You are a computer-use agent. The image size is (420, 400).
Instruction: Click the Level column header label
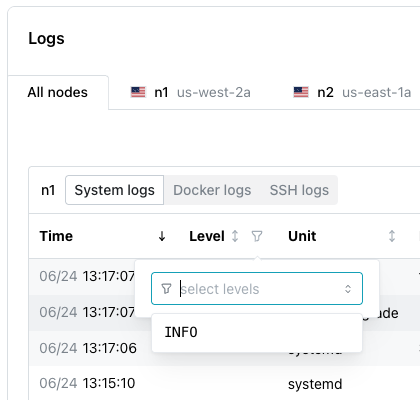pyautogui.click(x=207, y=236)
